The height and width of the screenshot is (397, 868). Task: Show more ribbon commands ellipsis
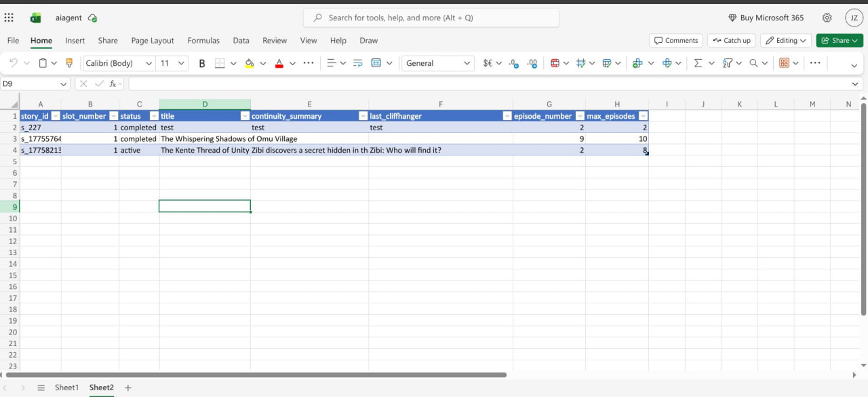pyautogui.click(x=815, y=63)
